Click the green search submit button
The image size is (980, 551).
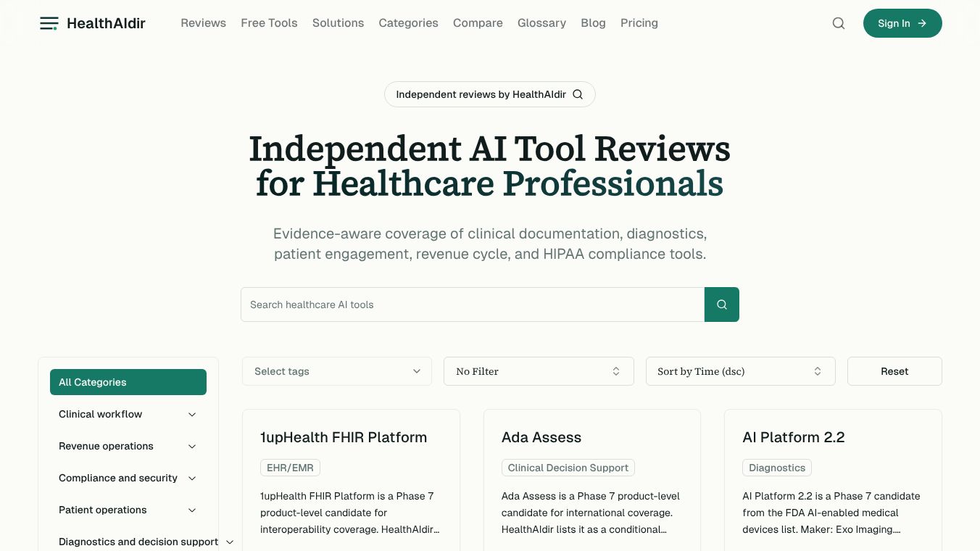coord(722,304)
